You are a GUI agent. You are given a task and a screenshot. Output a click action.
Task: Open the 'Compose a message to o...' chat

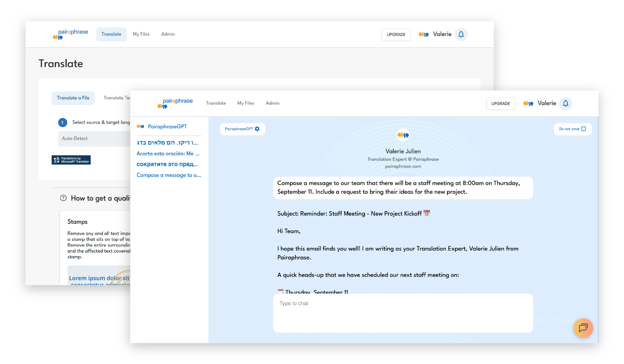point(168,175)
